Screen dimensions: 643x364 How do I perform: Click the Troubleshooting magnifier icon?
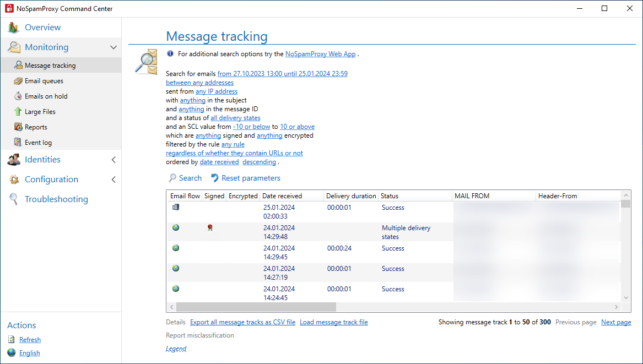[x=14, y=199]
